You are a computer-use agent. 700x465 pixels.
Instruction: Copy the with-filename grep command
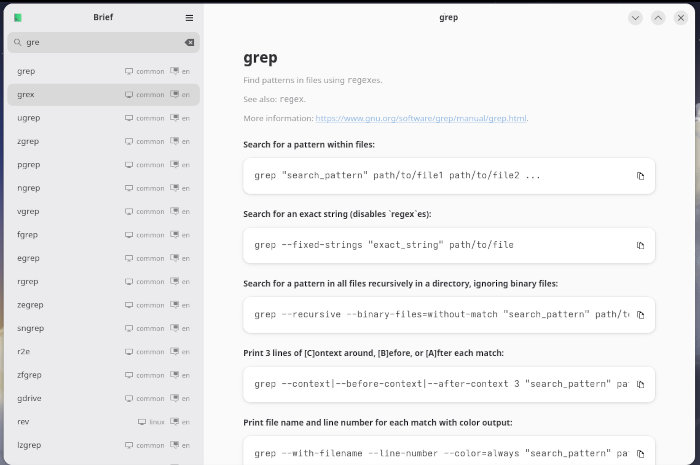[x=640, y=451]
